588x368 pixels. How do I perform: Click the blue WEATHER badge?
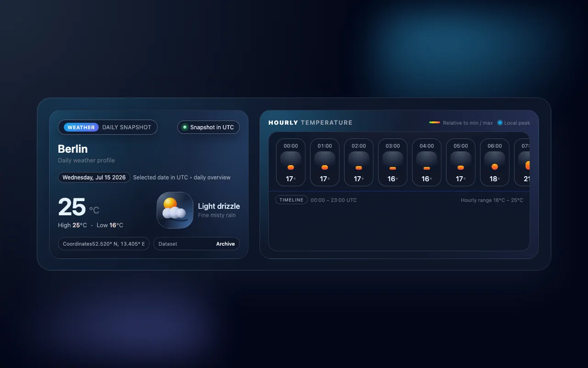pyautogui.click(x=81, y=127)
